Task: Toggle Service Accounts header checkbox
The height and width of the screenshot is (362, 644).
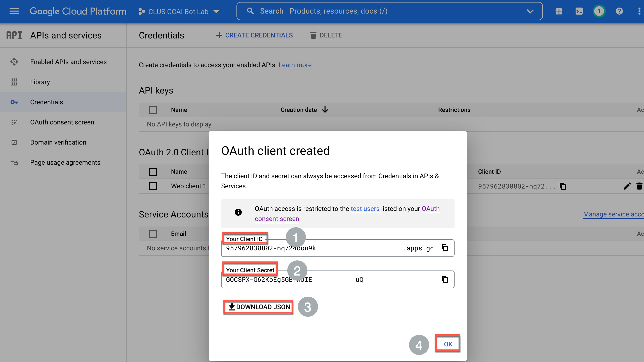Action: click(x=153, y=234)
